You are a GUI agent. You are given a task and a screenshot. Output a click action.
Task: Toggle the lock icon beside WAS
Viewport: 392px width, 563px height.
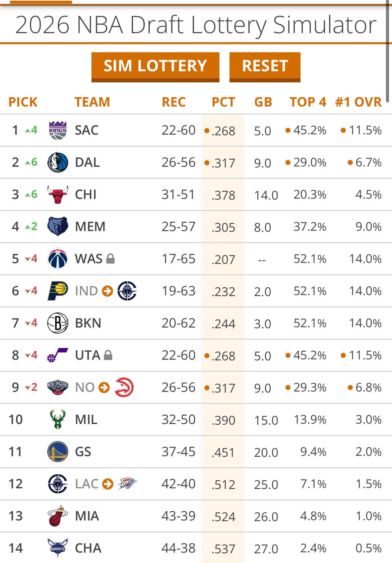pyautogui.click(x=111, y=259)
